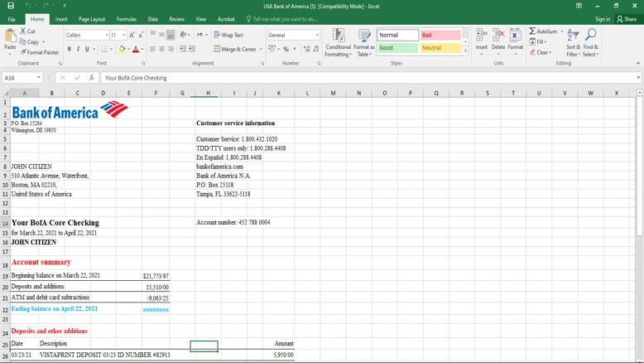Open Conditional Formatting menu
The height and width of the screenshot is (363, 644).
pos(338,43)
